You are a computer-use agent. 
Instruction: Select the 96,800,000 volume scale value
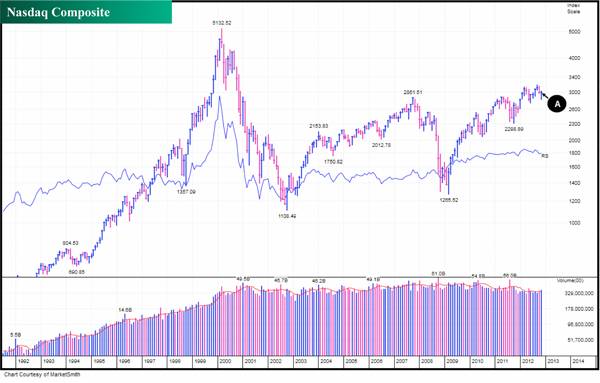point(580,324)
